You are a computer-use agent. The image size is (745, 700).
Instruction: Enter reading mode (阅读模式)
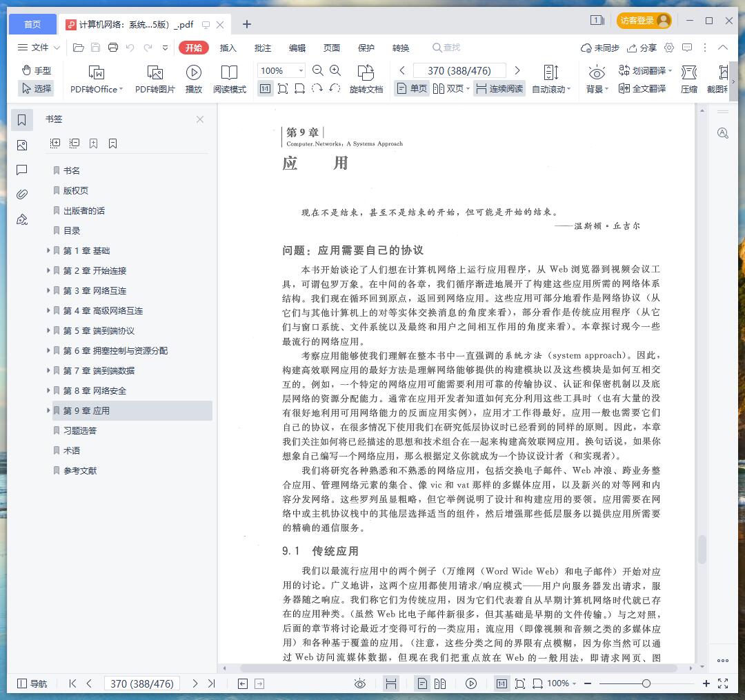point(230,79)
